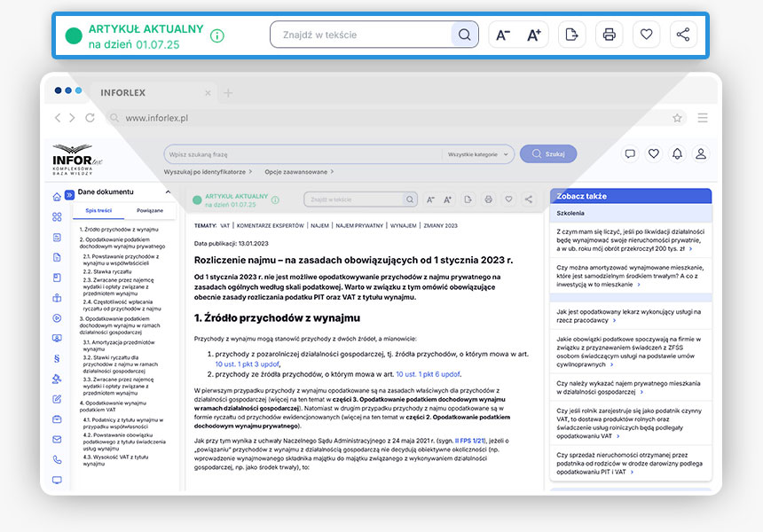Click the Home icon in the left sidebar
The width and height of the screenshot is (763, 532).
(57, 196)
